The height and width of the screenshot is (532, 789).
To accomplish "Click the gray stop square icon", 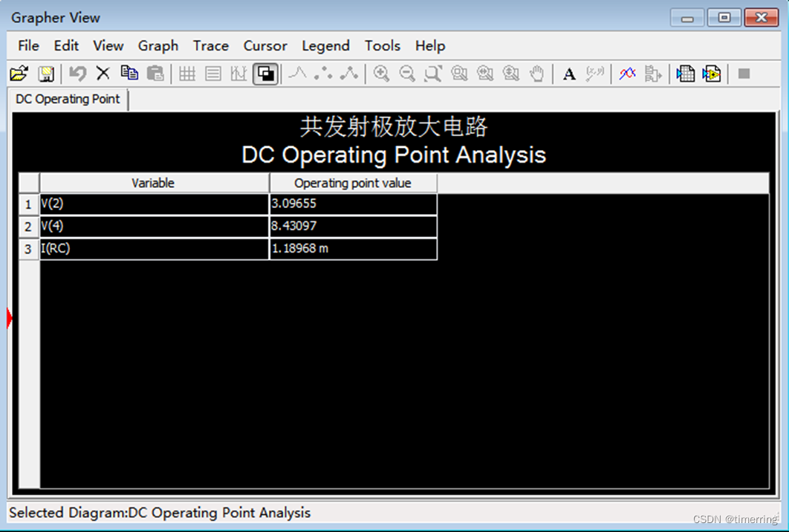I will [x=744, y=74].
